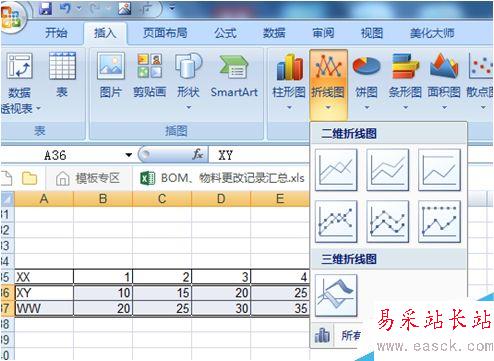Insert a SmartArt graphic

coord(234,75)
